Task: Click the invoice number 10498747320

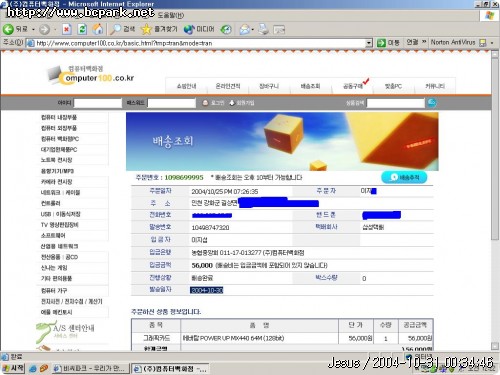Action: click(210, 228)
